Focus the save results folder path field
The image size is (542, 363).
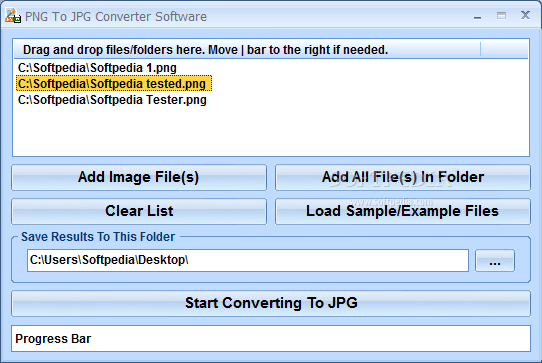248,260
